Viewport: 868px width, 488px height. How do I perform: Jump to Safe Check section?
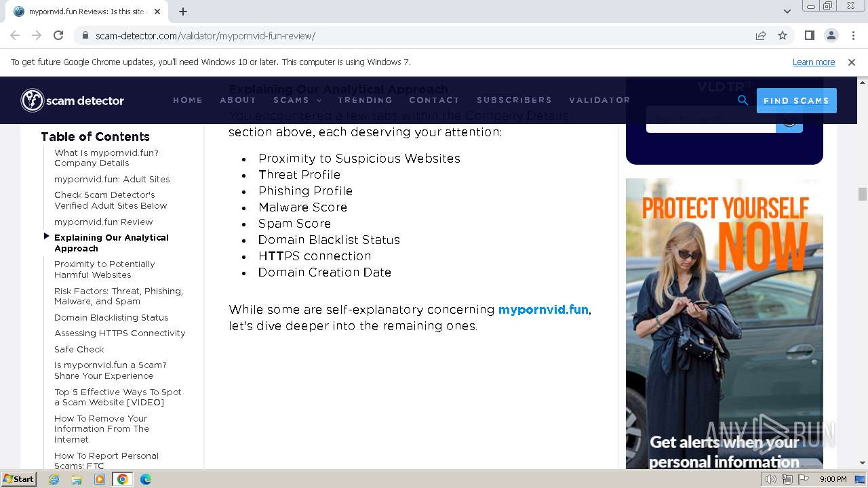point(79,349)
